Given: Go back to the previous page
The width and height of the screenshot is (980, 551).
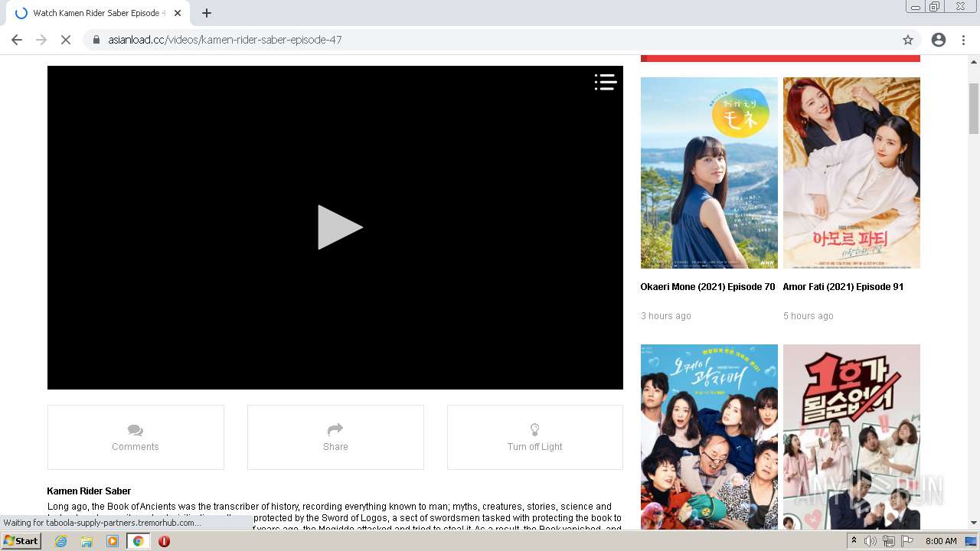Looking at the screenshot, I should [x=17, y=40].
